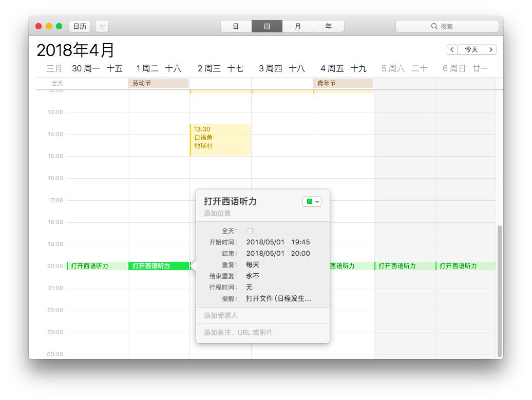
Task: Click the yellow minimize window button
Action: point(49,26)
